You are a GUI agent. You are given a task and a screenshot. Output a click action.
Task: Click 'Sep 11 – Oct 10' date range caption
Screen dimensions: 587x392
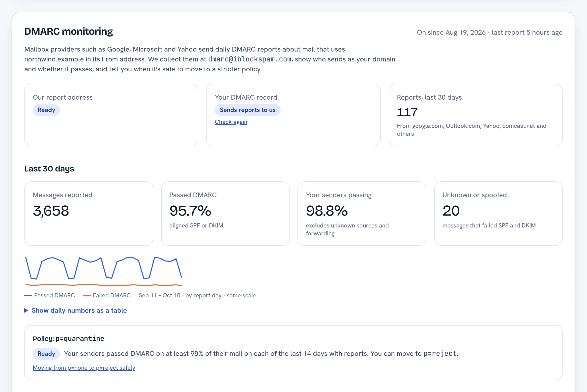(x=160, y=295)
